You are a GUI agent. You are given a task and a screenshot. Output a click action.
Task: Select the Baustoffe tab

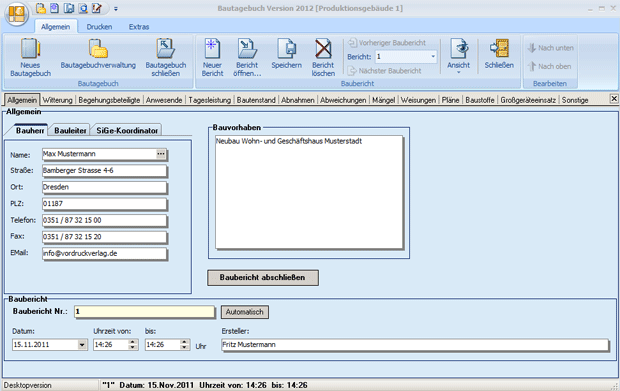tap(480, 100)
